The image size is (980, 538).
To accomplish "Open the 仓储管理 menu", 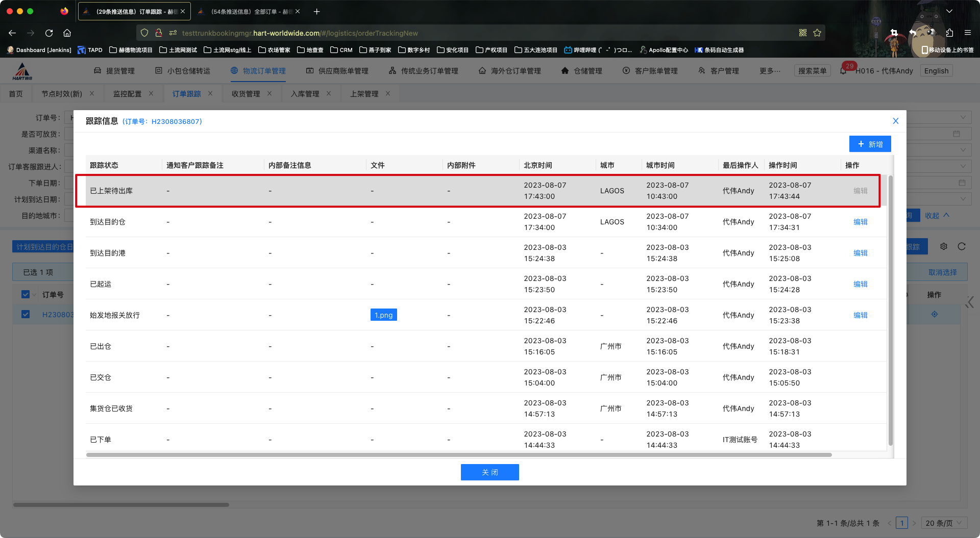I will 582,71.
